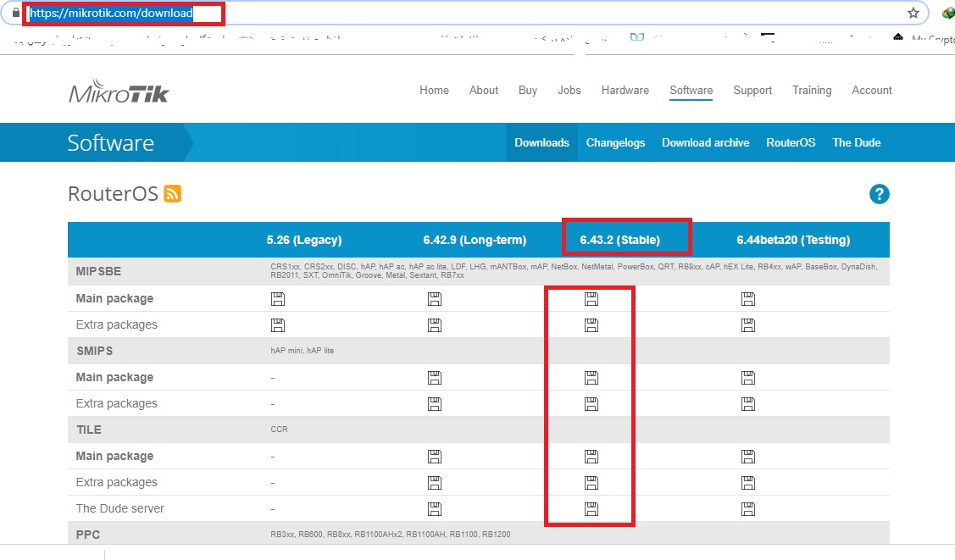Download TILE Main package Testing

pyautogui.click(x=748, y=457)
